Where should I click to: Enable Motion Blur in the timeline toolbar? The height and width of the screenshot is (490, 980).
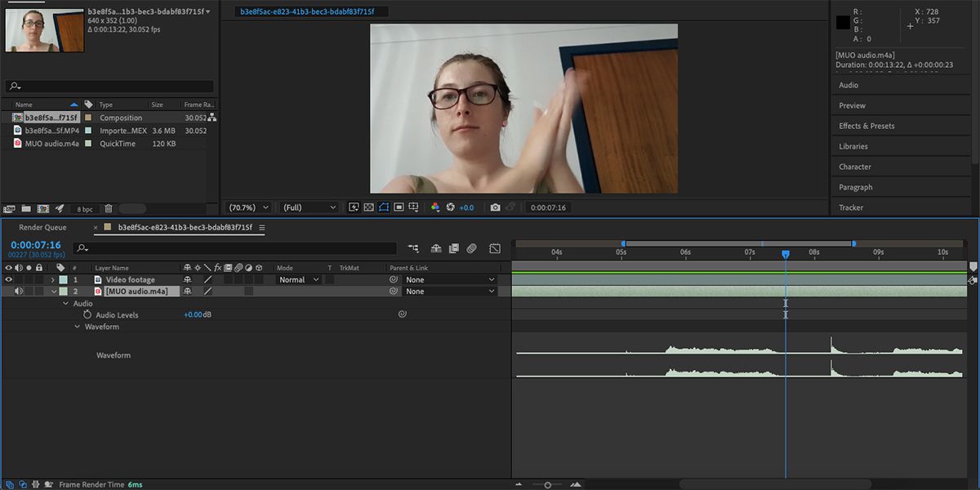tap(470, 248)
